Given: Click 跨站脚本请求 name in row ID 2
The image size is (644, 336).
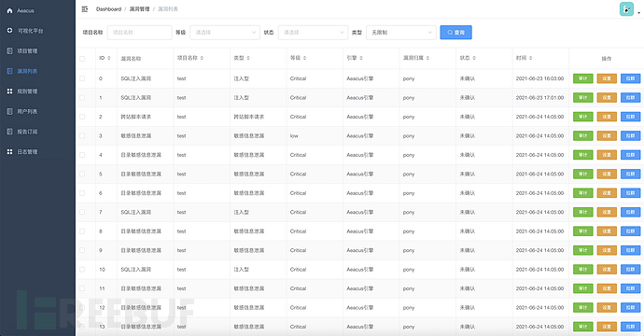Looking at the screenshot, I should tap(136, 117).
